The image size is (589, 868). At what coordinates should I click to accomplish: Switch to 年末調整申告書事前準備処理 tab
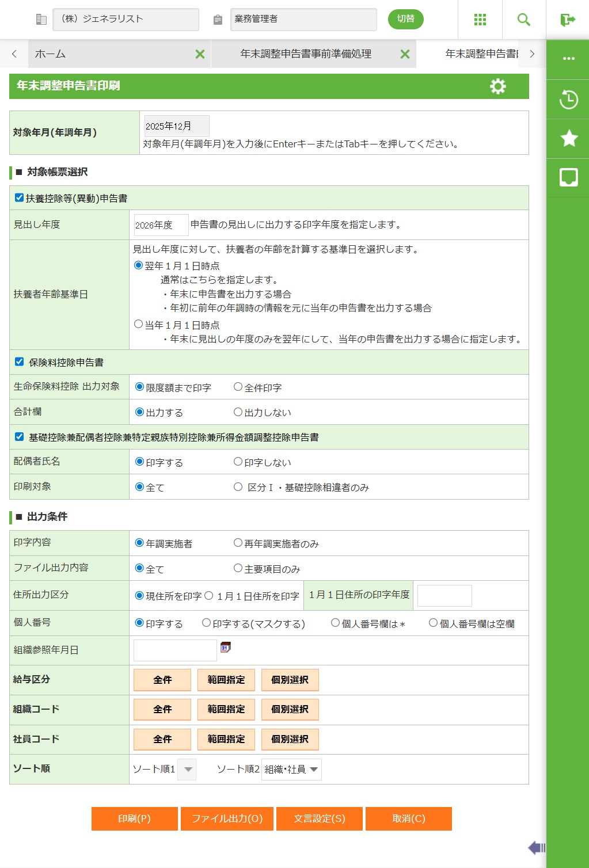[305, 54]
